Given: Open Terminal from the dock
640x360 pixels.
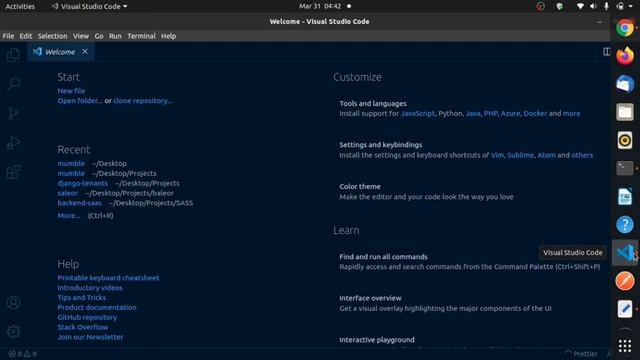Looking at the screenshot, I should 625,168.
